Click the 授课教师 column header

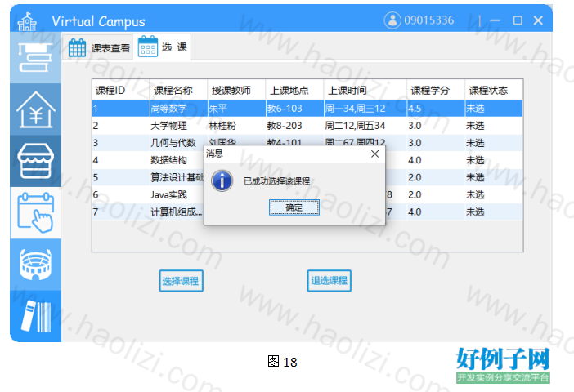[236, 90]
